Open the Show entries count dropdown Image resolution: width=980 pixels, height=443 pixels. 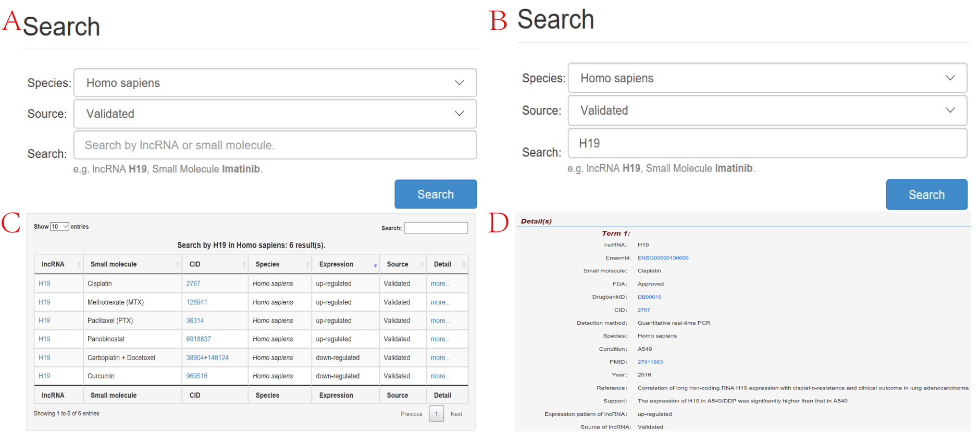(59, 227)
